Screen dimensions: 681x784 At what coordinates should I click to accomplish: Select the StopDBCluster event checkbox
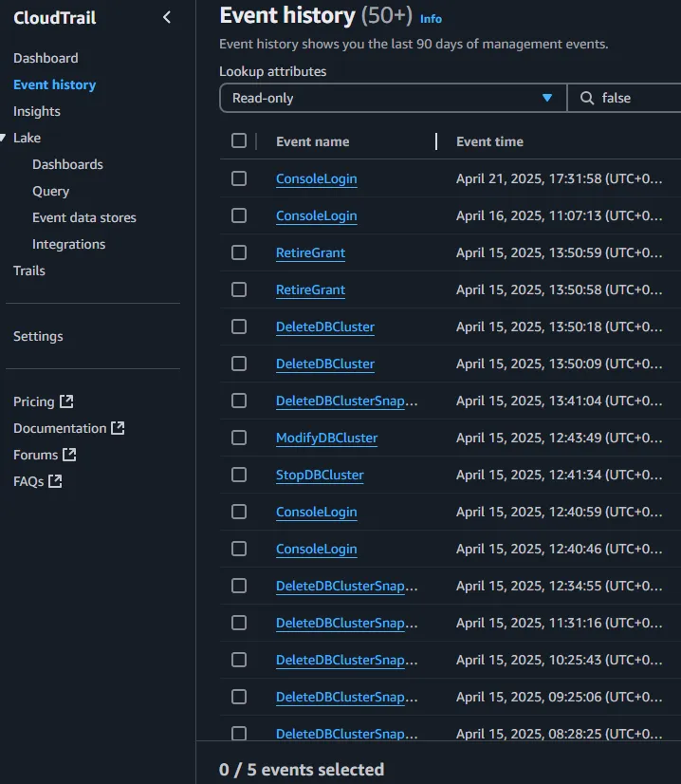[x=239, y=475]
